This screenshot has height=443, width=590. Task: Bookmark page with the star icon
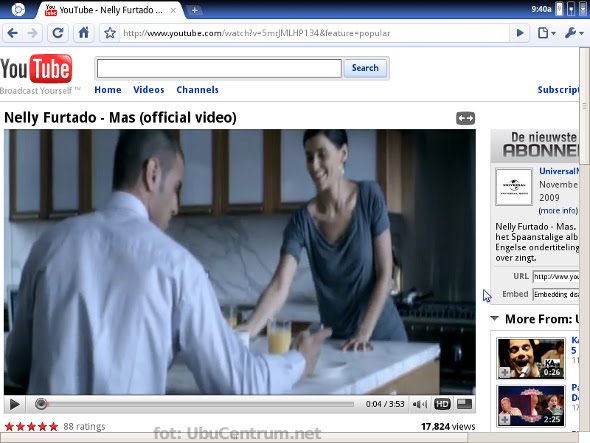(x=110, y=33)
